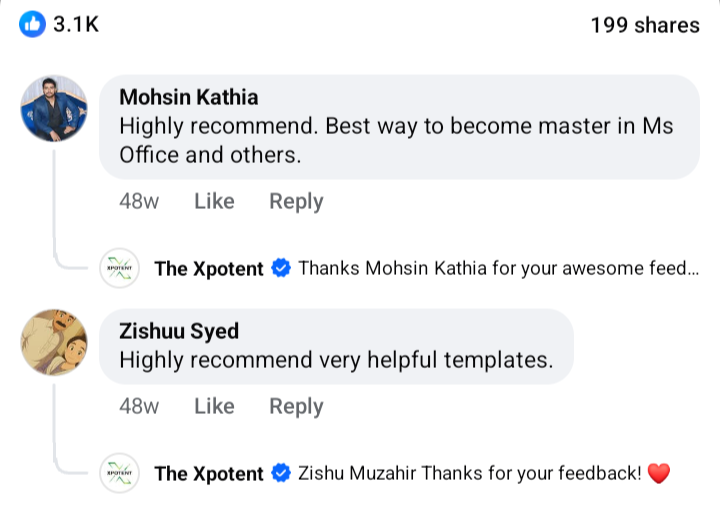
Task: Click The Xpotent logo beside Mohsin's reply
Action: [119, 269]
